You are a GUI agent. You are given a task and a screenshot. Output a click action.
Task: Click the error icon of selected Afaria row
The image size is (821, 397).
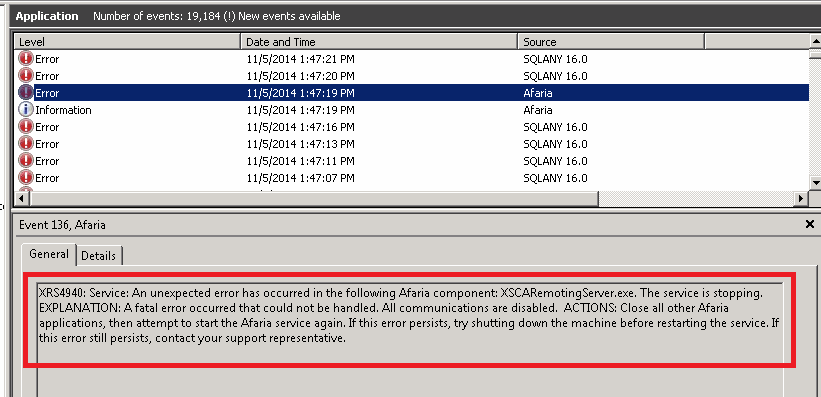pyautogui.click(x=26, y=93)
